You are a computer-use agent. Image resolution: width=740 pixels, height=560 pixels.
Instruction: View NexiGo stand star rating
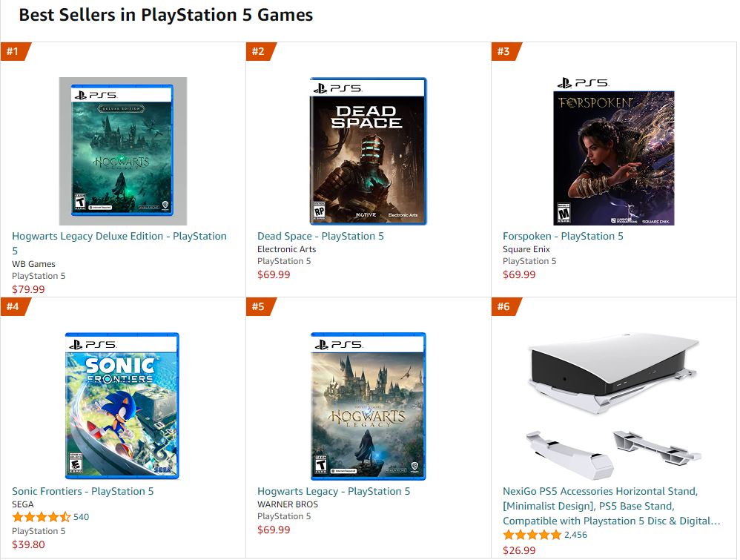coord(532,535)
